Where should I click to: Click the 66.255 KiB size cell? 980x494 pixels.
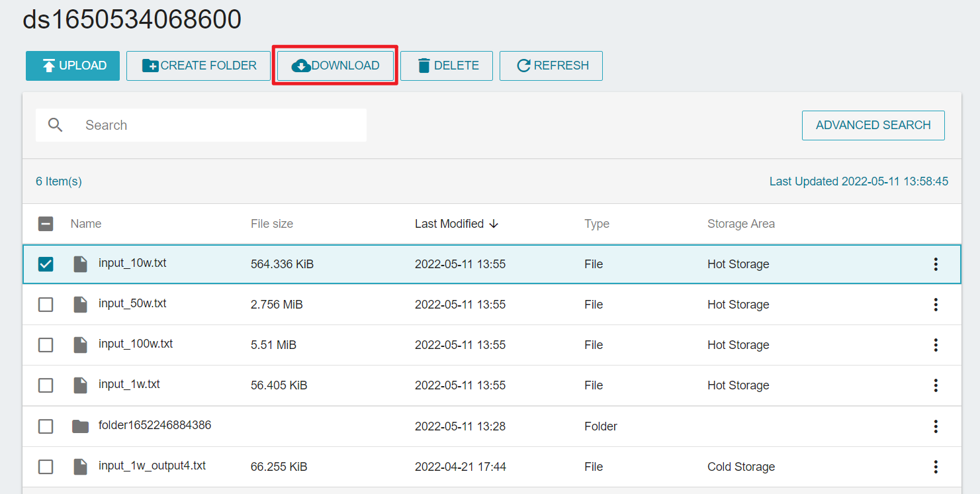[x=279, y=467]
